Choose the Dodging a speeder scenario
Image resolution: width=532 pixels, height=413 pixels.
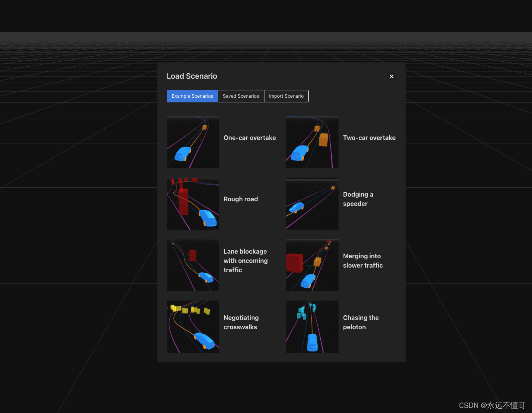[358, 199]
